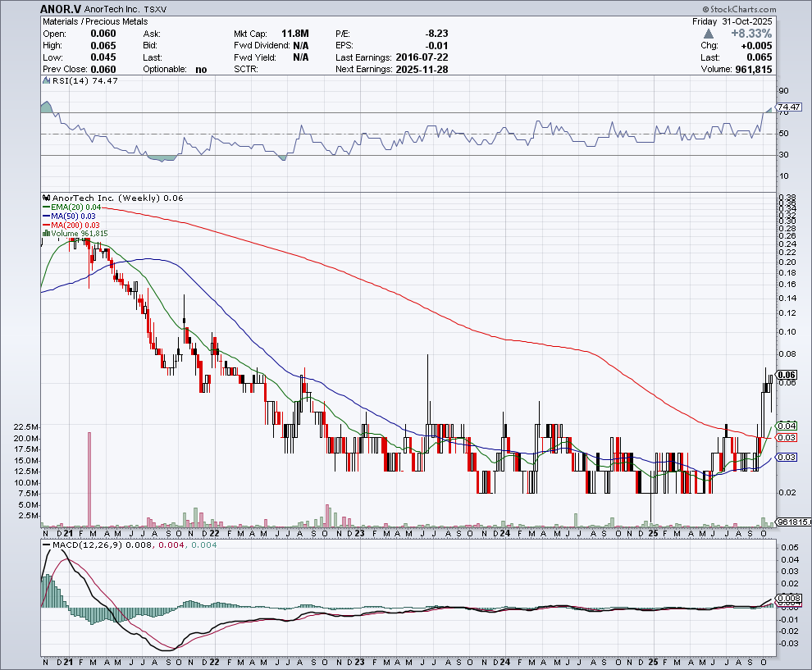Click the tall pink volume spike in February 2021
Viewport: 812px width, 670px height.
click(x=89, y=479)
